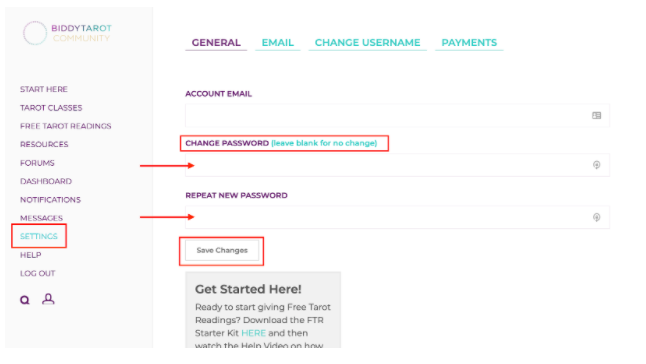Screen dimensions: 646x364
Task: Open Free Tarot Readings in sidebar
Action: 66,126
